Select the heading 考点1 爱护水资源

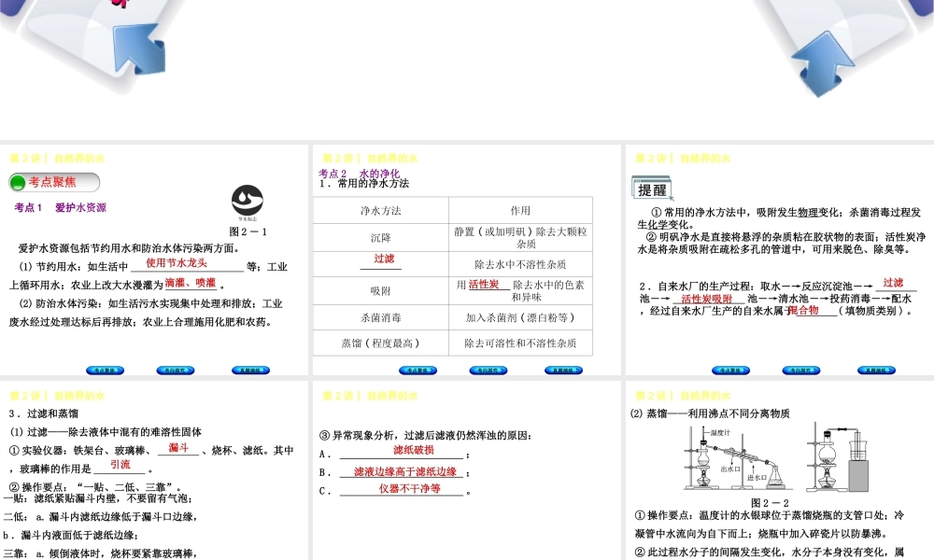coord(60,208)
